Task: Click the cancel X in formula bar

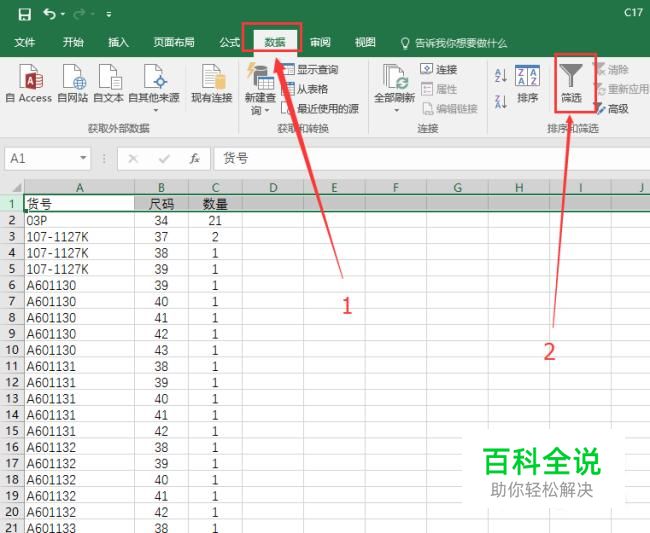Action: [x=133, y=158]
